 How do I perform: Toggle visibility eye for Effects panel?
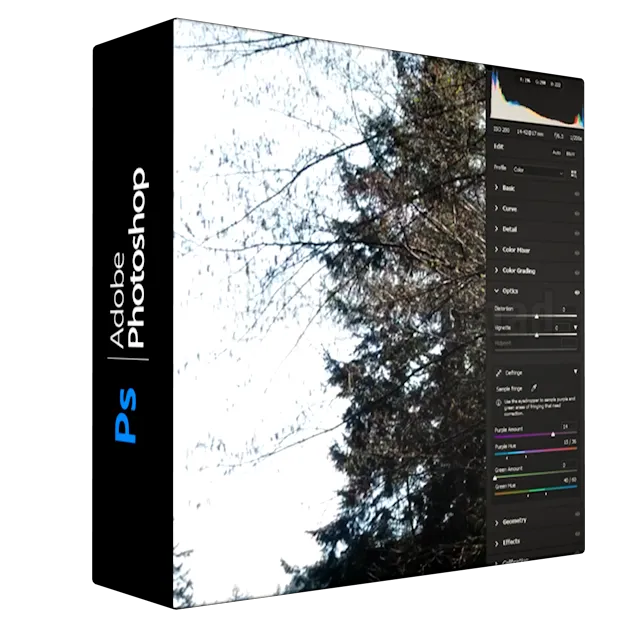[x=577, y=534]
